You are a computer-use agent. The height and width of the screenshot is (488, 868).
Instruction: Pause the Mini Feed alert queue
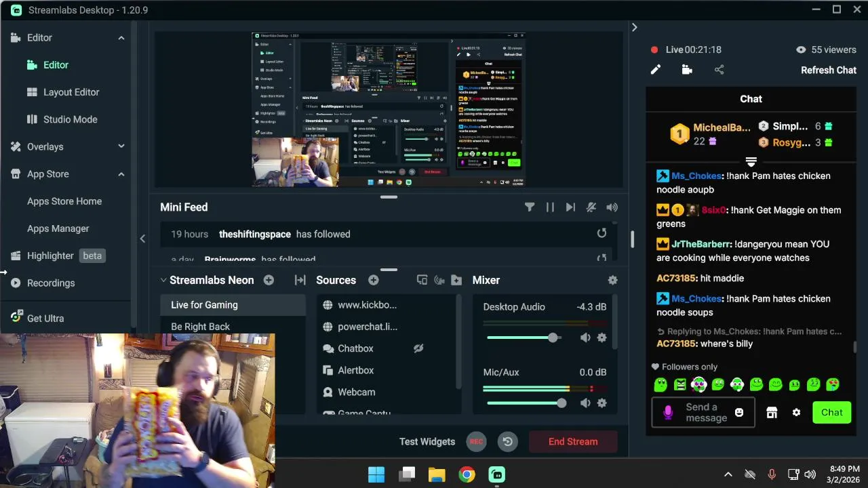pyautogui.click(x=550, y=207)
